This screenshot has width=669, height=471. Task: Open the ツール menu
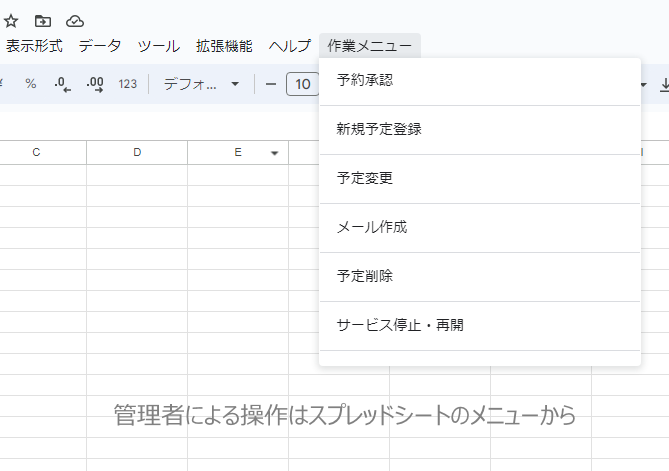coord(159,46)
